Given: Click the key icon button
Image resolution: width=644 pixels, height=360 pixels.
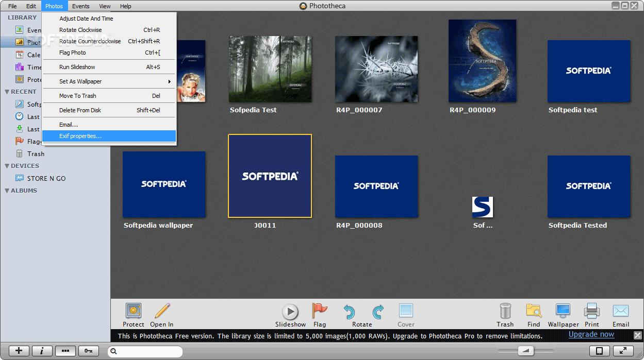Looking at the screenshot, I should pos(89,351).
